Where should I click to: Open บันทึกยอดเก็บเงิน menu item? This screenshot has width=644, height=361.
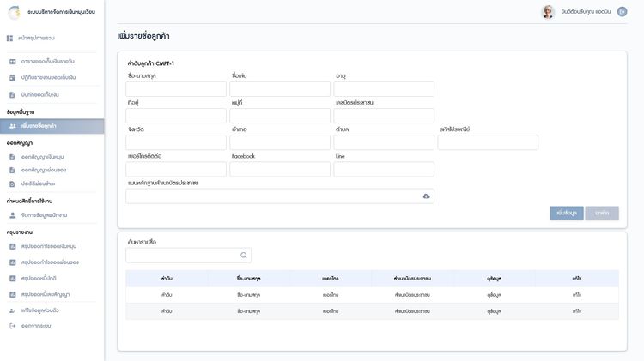[41, 94]
